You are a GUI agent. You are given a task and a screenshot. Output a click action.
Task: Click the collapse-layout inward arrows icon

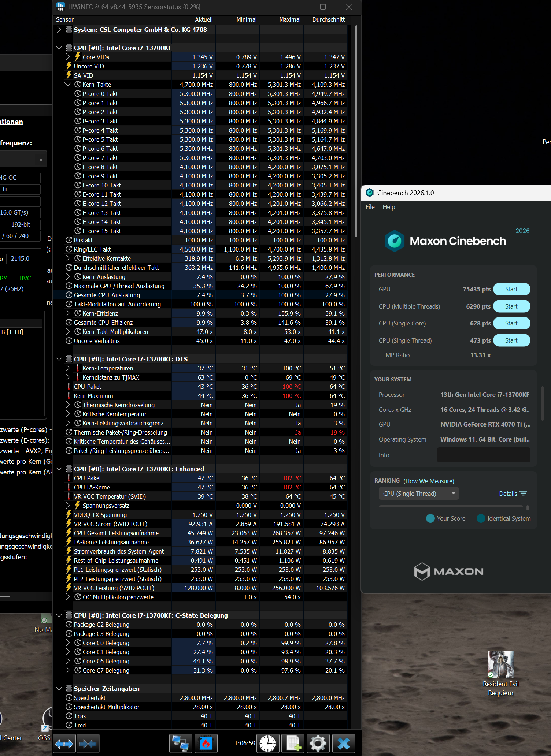click(88, 744)
